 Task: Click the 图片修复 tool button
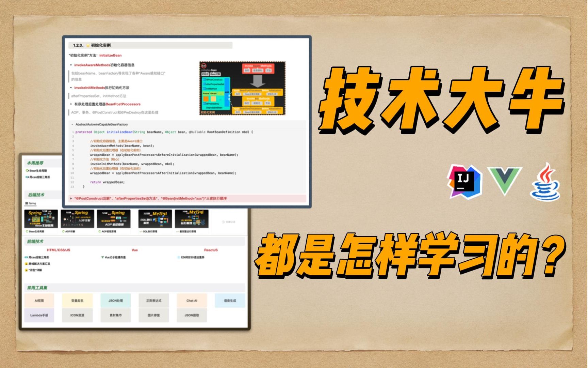point(154,315)
